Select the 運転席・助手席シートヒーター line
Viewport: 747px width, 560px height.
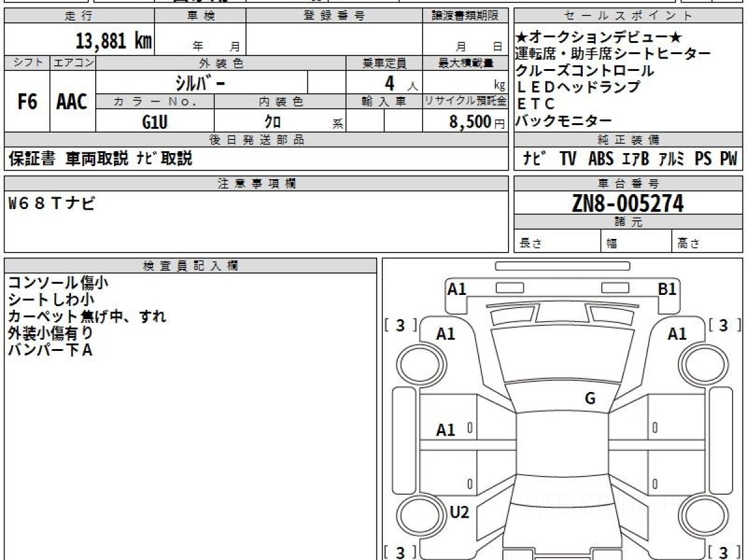pos(613,54)
